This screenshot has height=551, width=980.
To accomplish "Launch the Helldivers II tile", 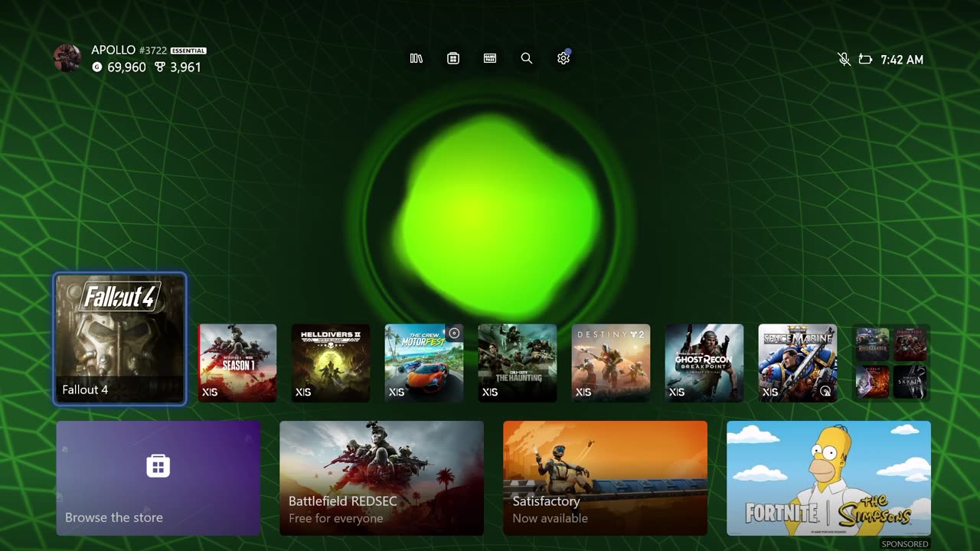I will [331, 363].
